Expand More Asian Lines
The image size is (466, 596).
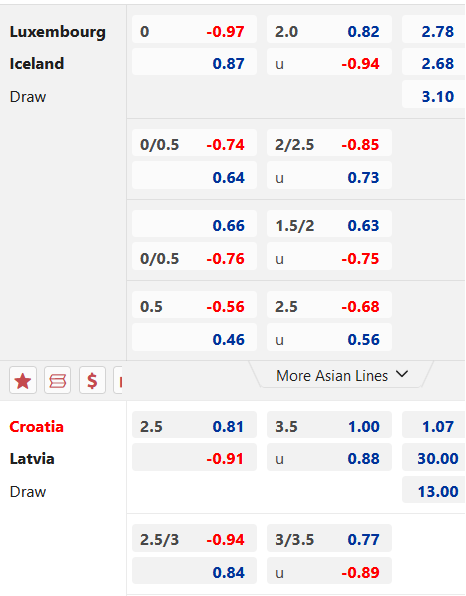click(341, 376)
